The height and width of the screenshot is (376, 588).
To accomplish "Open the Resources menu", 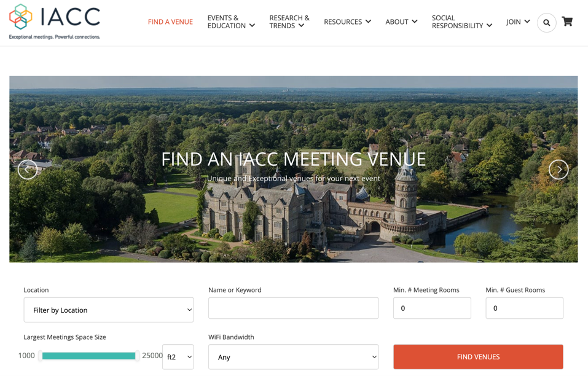I will click(x=347, y=22).
